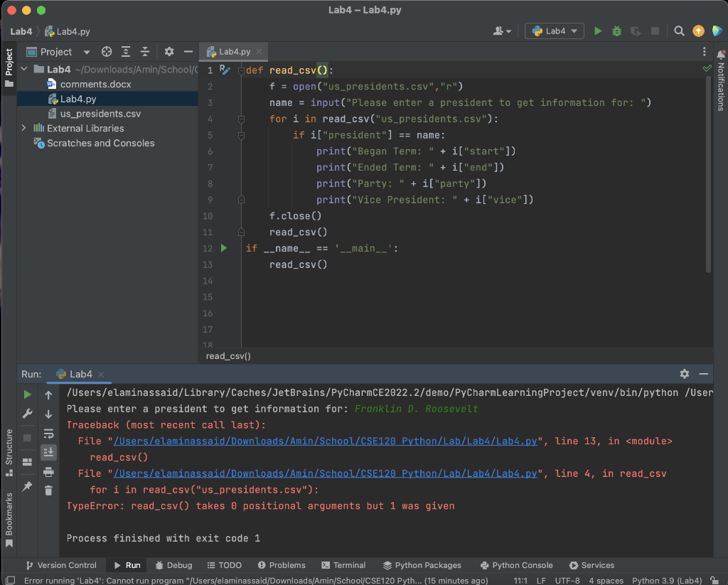Click the Lab4.py line 13 traceback link

tap(324, 441)
